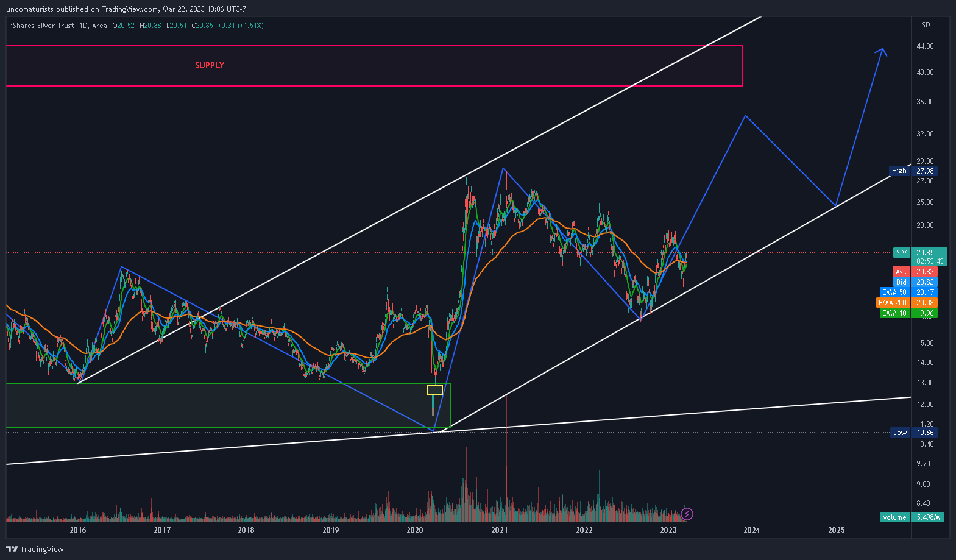Click the 15.00 price axis value
Viewport: 956px width, 560px height.
click(x=925, y=343)
